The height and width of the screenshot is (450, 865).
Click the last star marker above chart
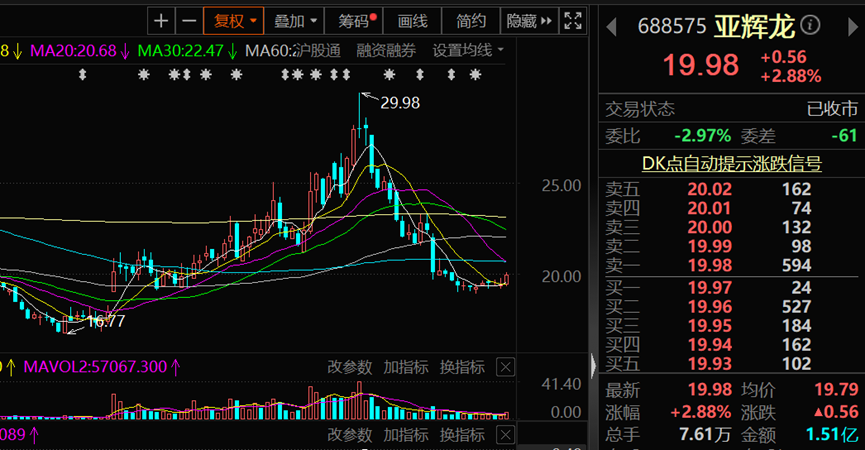click(475, 74)
